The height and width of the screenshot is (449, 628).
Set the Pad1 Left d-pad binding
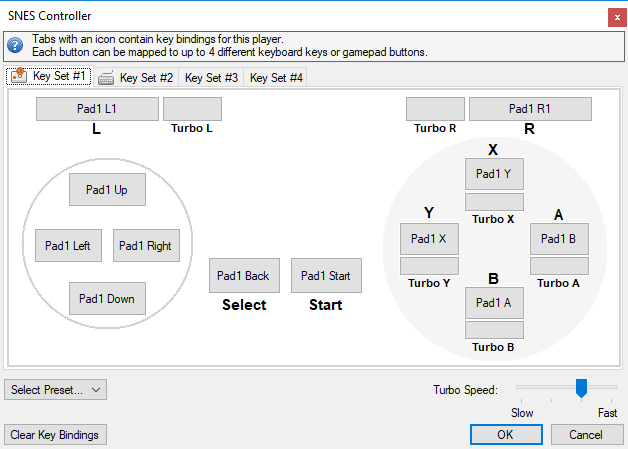(x=68, y=246)
